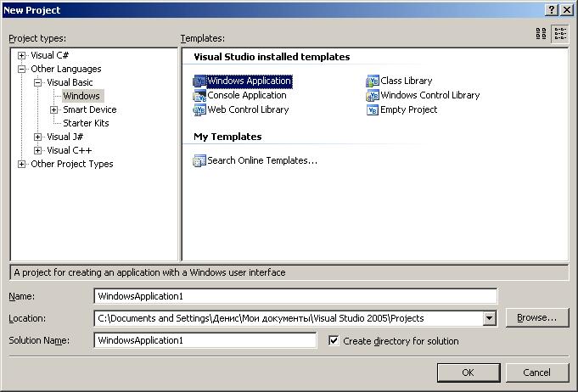Click the Location path text field
This screenshot has height=392, width=578.
[x=289, y=318]
